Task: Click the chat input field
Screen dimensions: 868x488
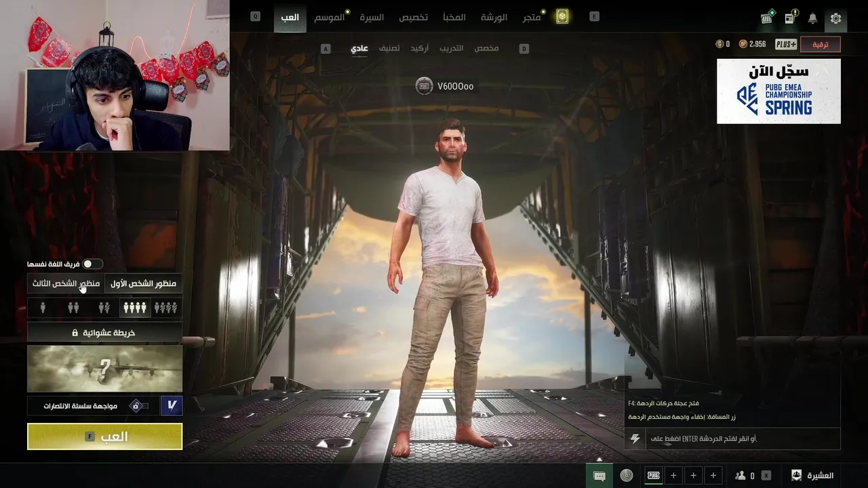Action: [x=742, y=439]
